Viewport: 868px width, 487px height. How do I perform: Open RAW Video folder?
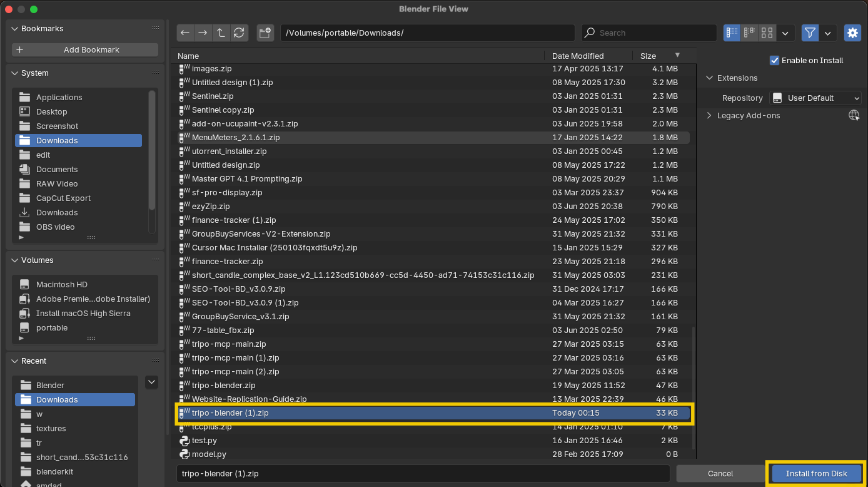click(x=78, y=183)
